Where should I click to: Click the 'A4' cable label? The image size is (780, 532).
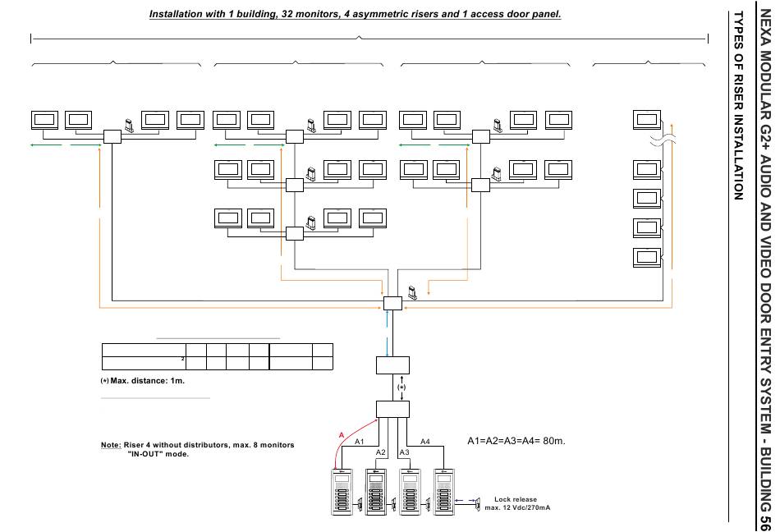pyautogui.click(x=425, y=442)
